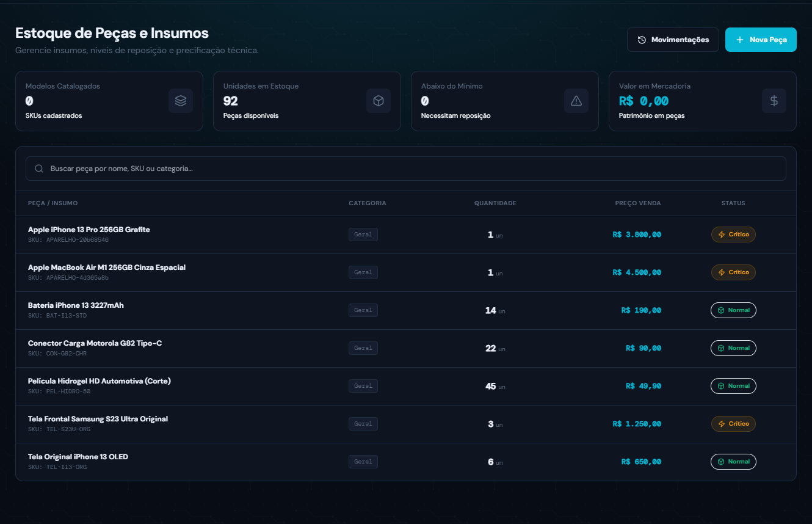Click SKU TEL-S23U-ORG
The height and width of the screenshot is (524, 812).
(59, 429)
